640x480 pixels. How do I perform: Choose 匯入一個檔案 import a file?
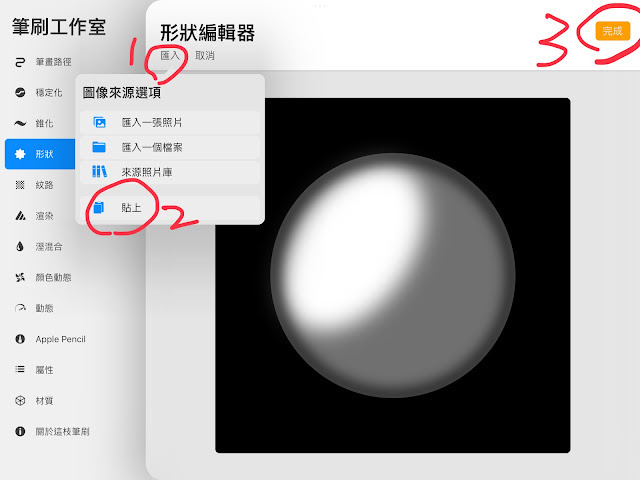click(x=170, y=147)
